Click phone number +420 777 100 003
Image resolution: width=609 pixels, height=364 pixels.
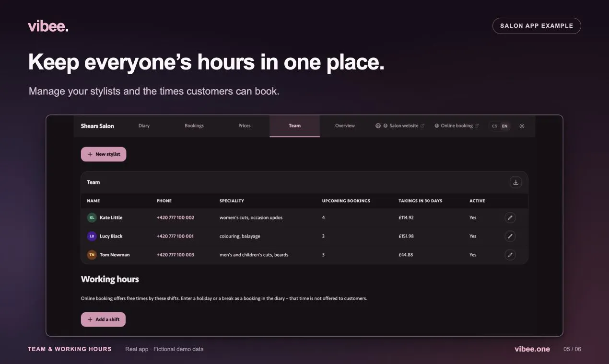click(176, 255)
